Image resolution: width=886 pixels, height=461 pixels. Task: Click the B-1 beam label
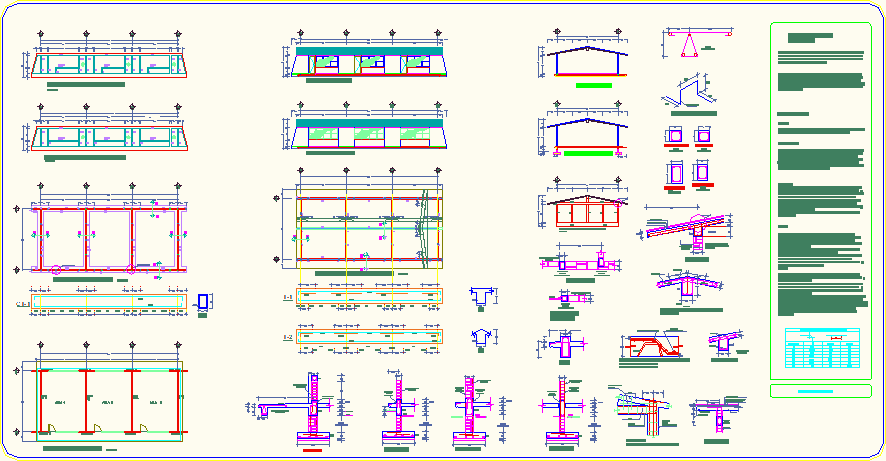(x=288, y=297)
